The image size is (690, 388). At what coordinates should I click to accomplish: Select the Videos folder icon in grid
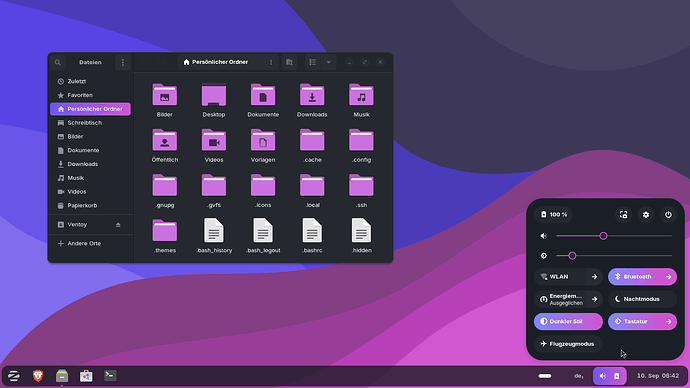point(214,140)
